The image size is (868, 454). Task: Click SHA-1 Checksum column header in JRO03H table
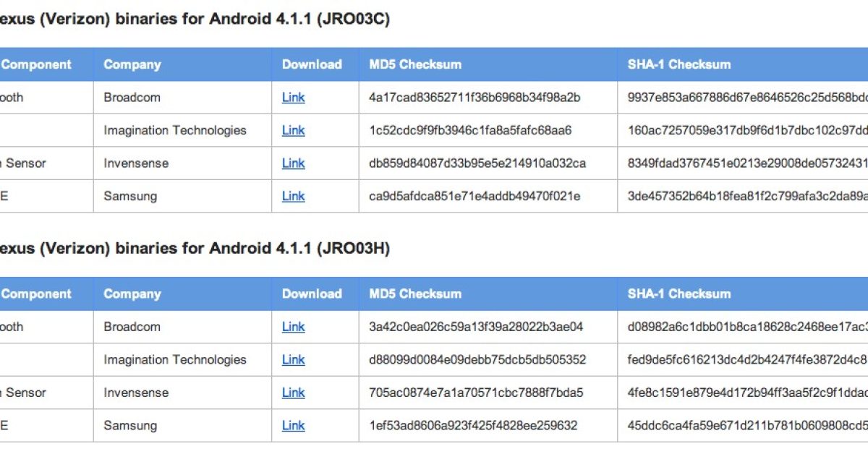679,294
